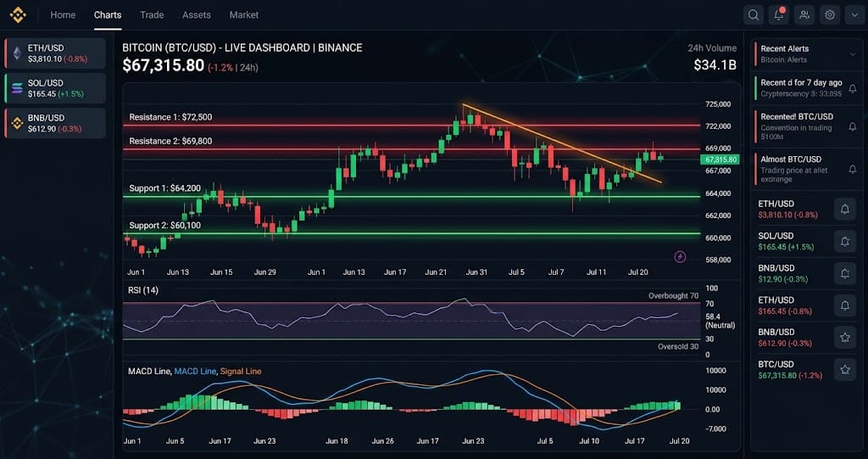
Task: Click the 24h Volume $34.1B value
Action: click(715, 64)
